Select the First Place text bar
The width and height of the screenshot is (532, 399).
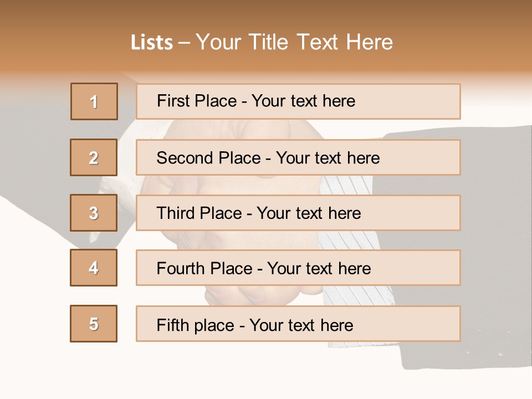click(x=298, y=101)
